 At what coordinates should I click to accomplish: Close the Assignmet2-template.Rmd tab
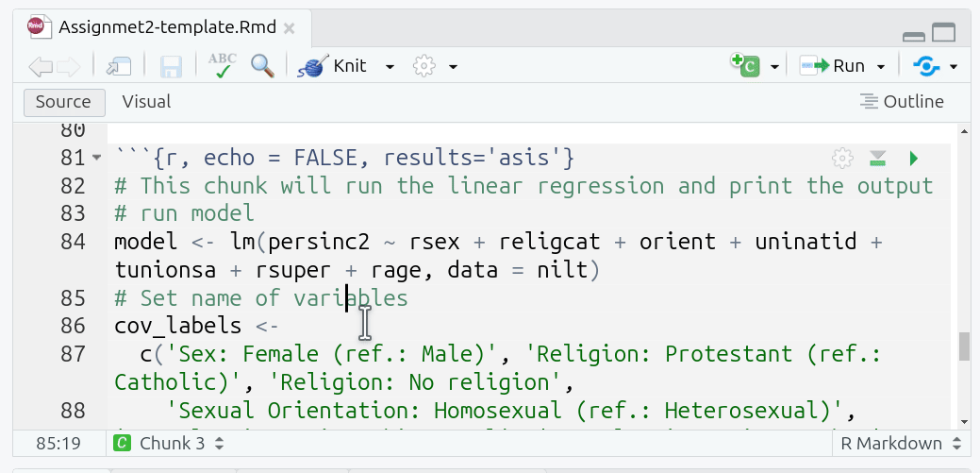289,27
